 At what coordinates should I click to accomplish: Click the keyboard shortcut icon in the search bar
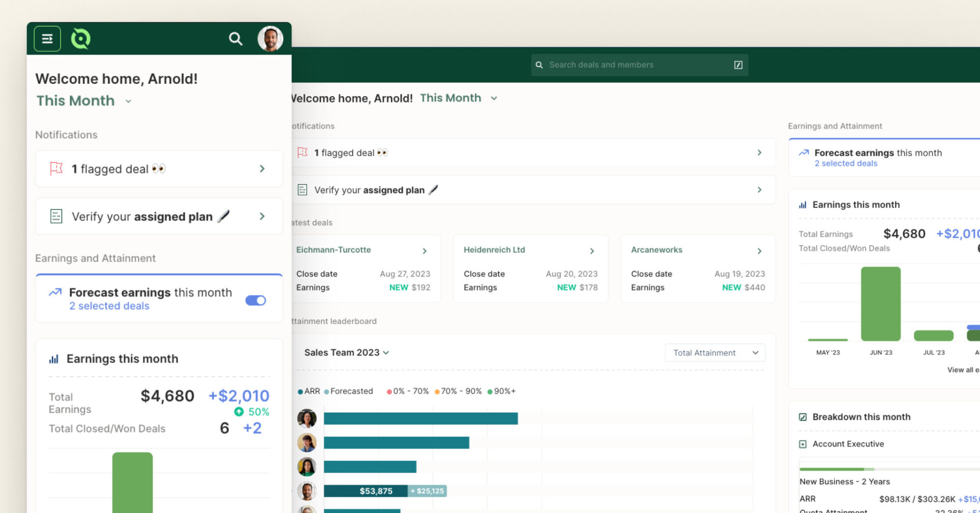point(738,65)
